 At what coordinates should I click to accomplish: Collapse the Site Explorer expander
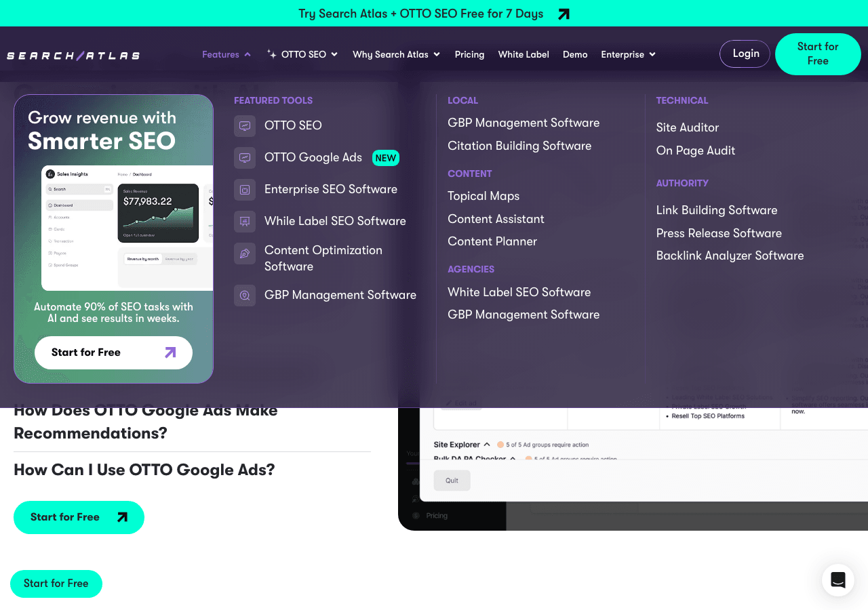tap(487, 445)
